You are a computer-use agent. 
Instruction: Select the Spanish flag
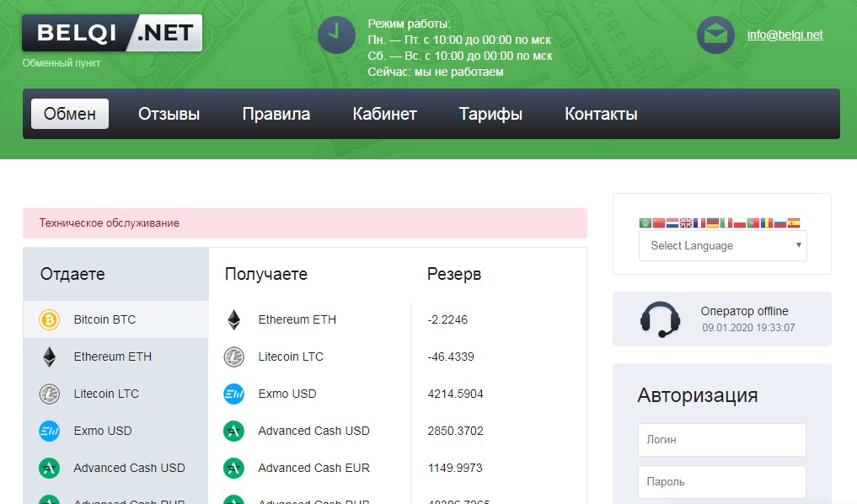[x=794, y=223]
